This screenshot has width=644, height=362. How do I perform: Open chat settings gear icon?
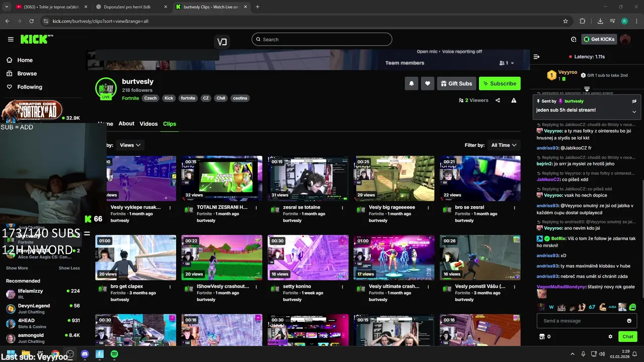[x=610, y=336]
